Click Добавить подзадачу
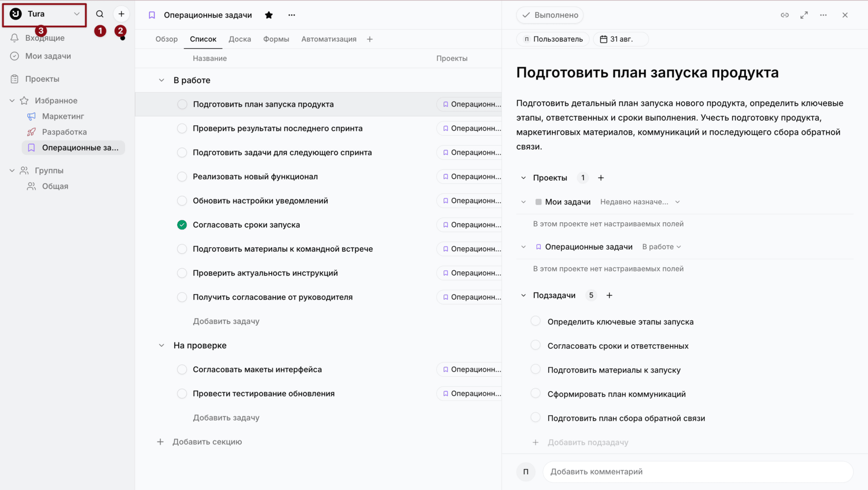Image resolution: width=868 pixels, height=490 pixels. (x=588, y=442)
